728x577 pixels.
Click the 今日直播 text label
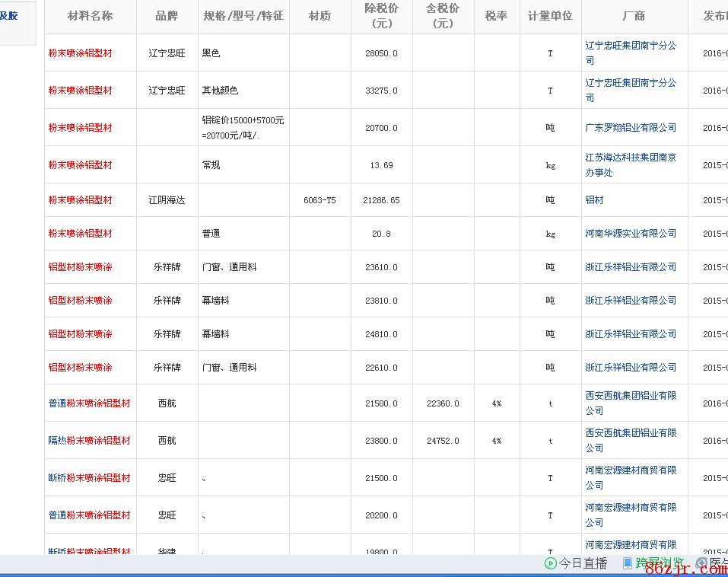click(x=583, y=563)
